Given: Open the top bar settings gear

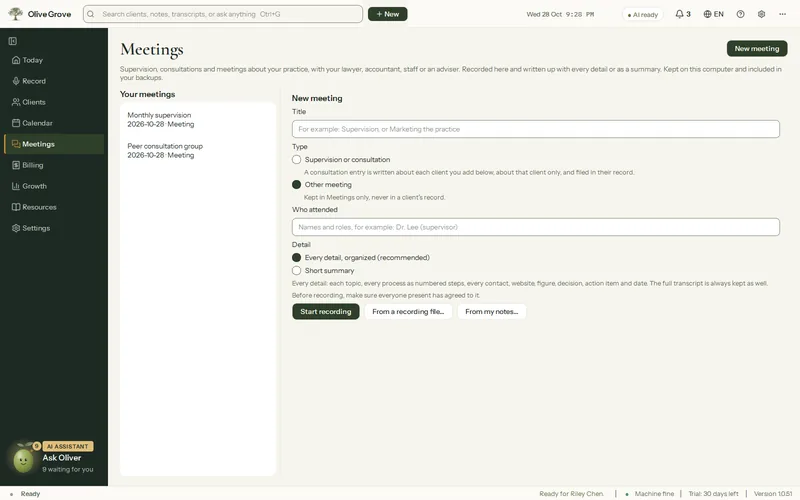Looking at the screenshot, I should (761, 14).
